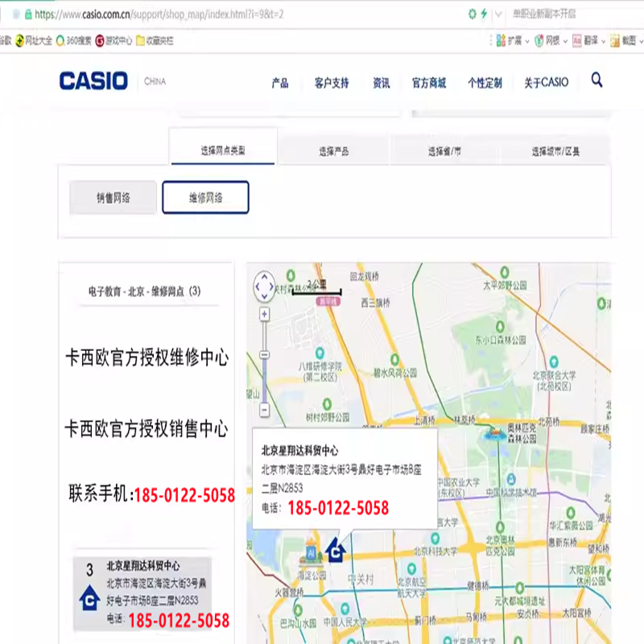Open the 收藏夹栏 folder bookmark
The width and height of the screenshot is (644, 644).
155,40
